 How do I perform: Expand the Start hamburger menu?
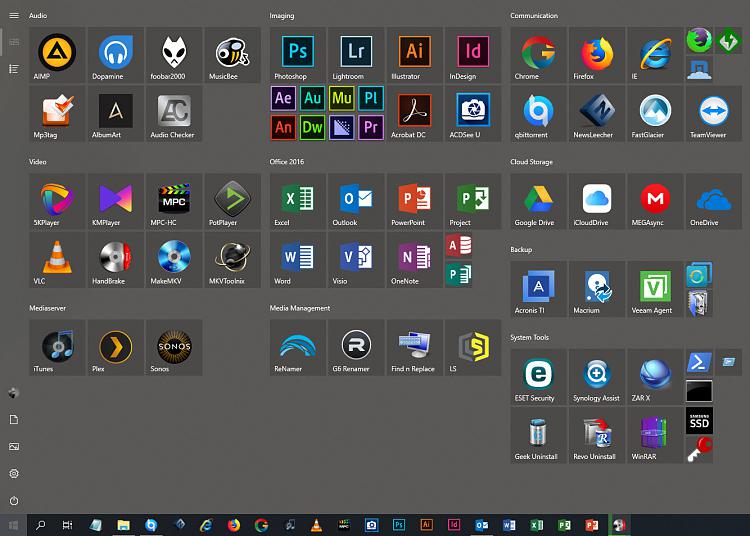tap(14, 15)
